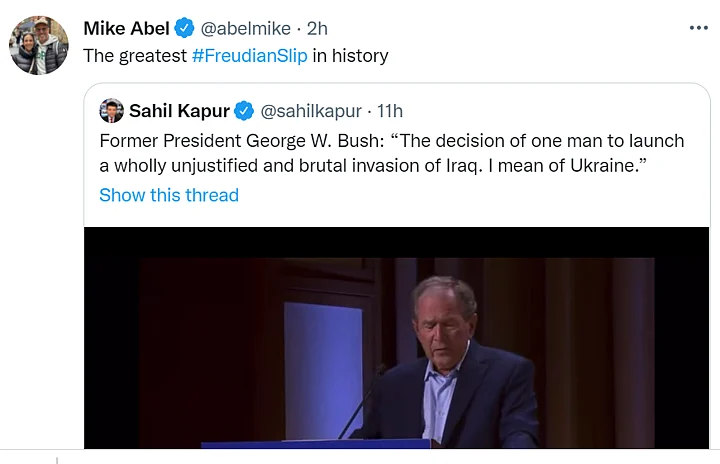The width and height of the screenshot is (720, 464).
Task: Open Mike Abel's profile picture
Action: tap(39, 45)
